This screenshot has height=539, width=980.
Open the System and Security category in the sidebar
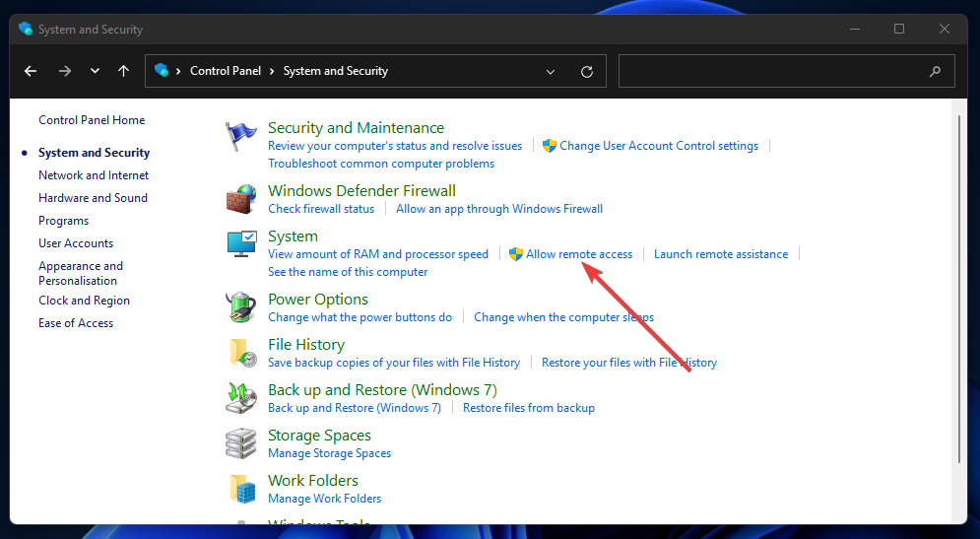(x=95, y=153)
